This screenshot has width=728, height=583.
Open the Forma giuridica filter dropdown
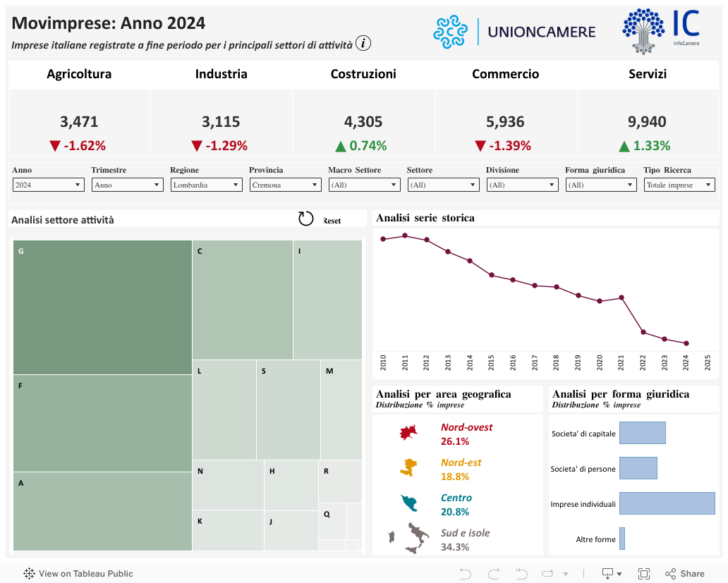coord(600,185)
